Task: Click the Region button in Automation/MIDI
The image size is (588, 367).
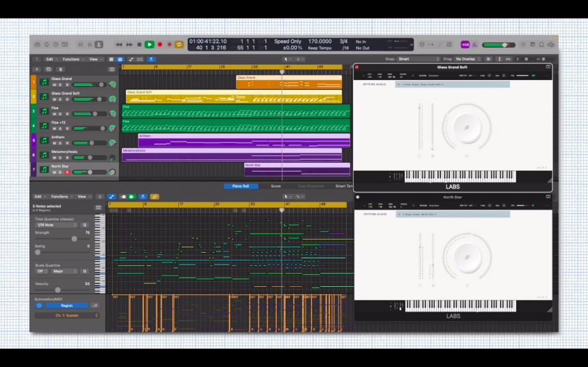Action: click(x=66, y=305)
